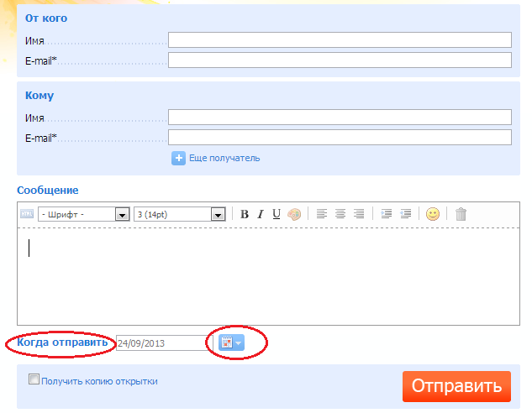Insert a smiley emoticon
The height and width of the screenshot is (413, 532).
tap(433, 214)
